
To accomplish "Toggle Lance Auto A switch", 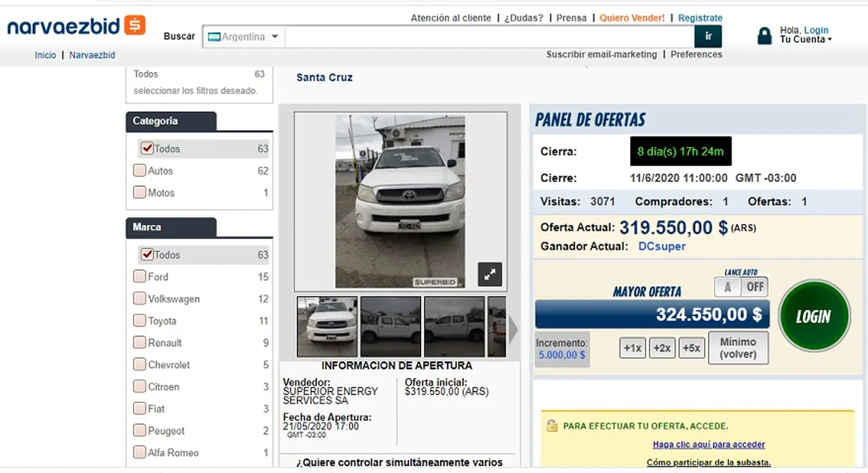I will coord(728,286).
